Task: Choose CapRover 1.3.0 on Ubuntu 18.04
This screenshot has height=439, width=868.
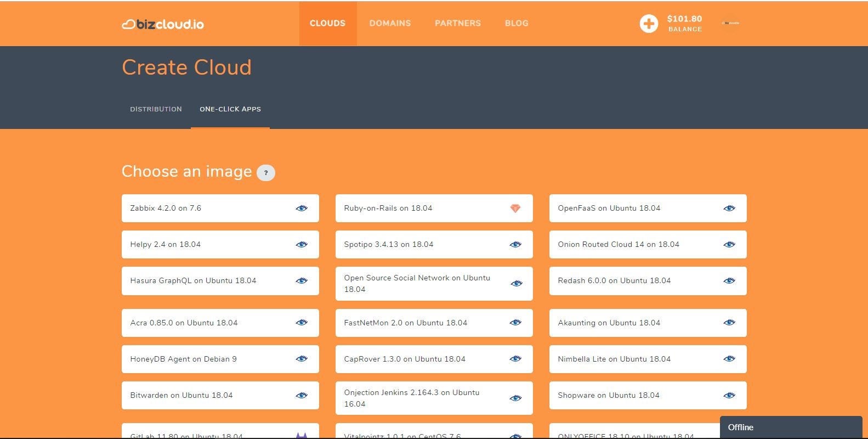Action: coord(434,359)
